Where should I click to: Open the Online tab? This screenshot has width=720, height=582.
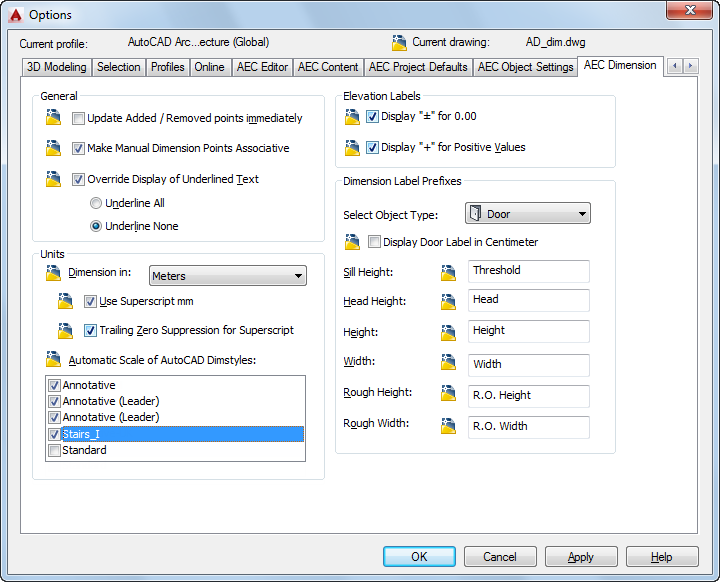point(209,67)
